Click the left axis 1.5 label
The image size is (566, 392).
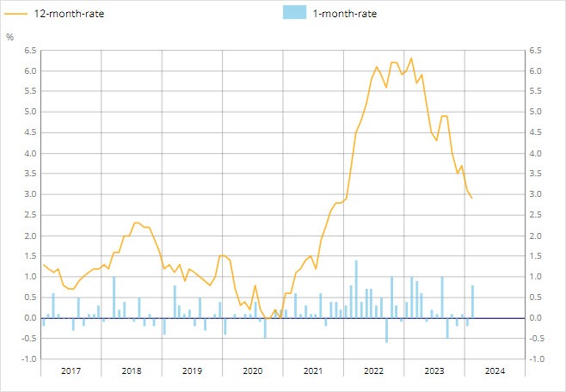(30, 256)
